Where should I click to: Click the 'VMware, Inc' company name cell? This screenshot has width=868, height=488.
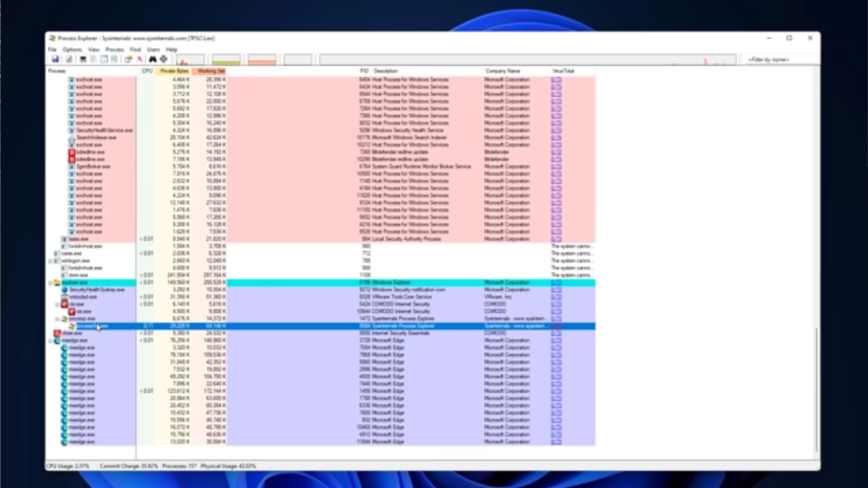tap(498, 297)
